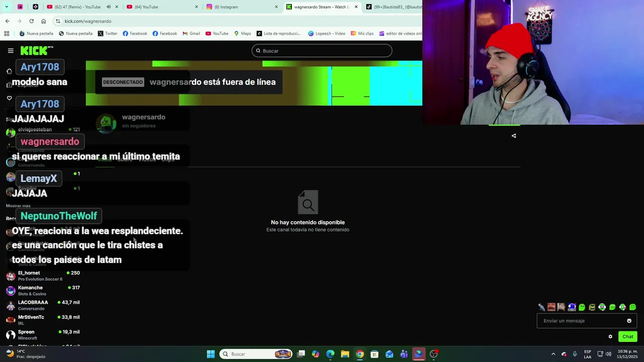Select the bird emote in chat
Screen dimensions: 644x362
pyautogui.click(x=541, y=307)
